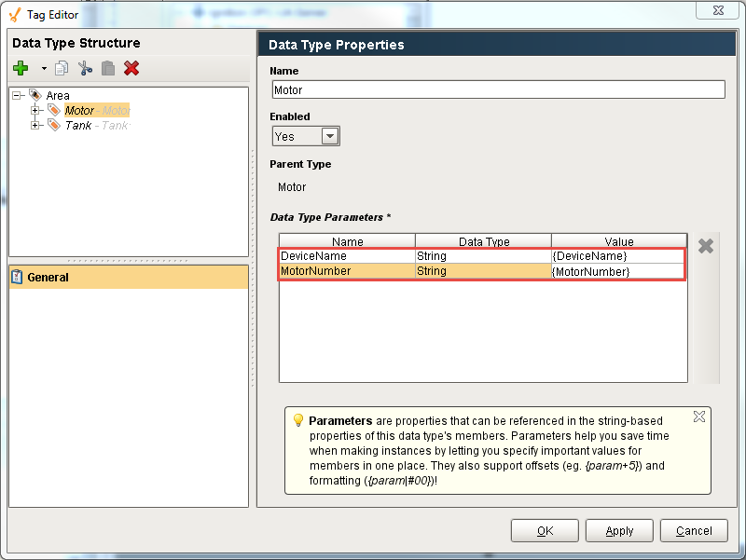Expand the Motor tree node
The image size is (746, 560).
[35, 110]
